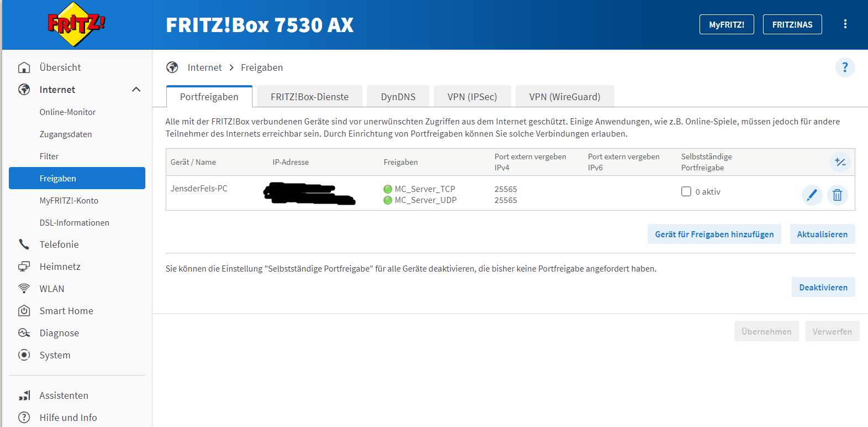Click the Port extern vergeben IPv4 header
The image size is (868, 427).
point(530,162)
